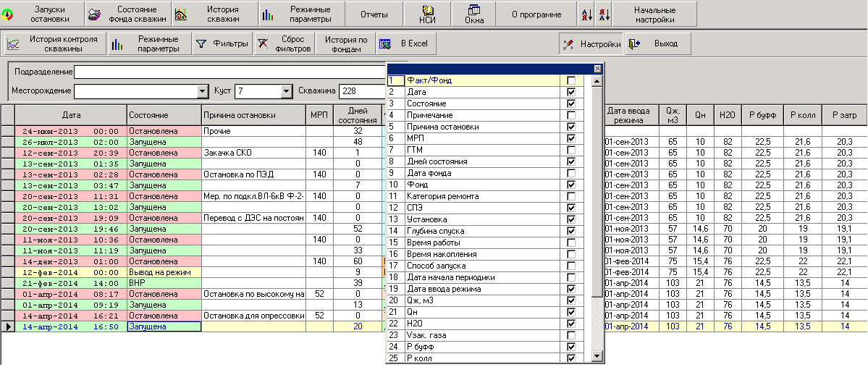Click the column list scrollbar down arrow
Viewport: 868px width, 367px height.
click(597, 355)
